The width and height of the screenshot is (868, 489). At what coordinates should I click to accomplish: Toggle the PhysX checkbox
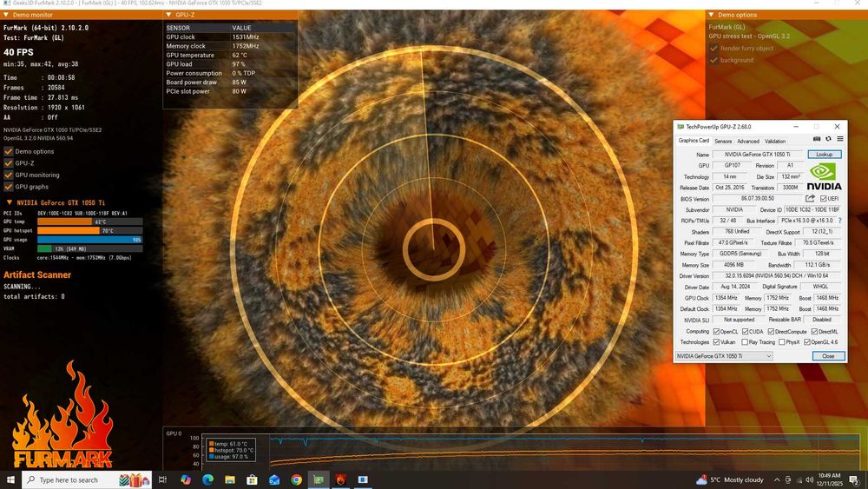pyautogui.click(x=782, y=342)
